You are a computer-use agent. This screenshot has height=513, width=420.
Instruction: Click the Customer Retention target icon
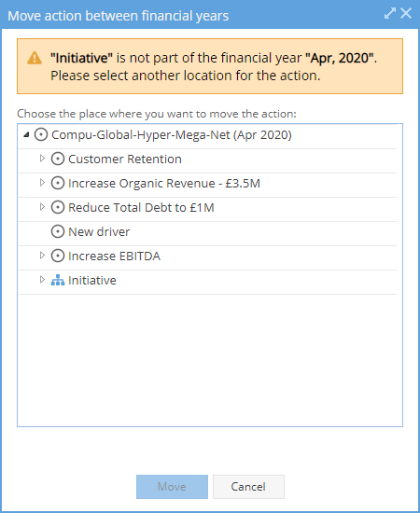pos(58,159)
